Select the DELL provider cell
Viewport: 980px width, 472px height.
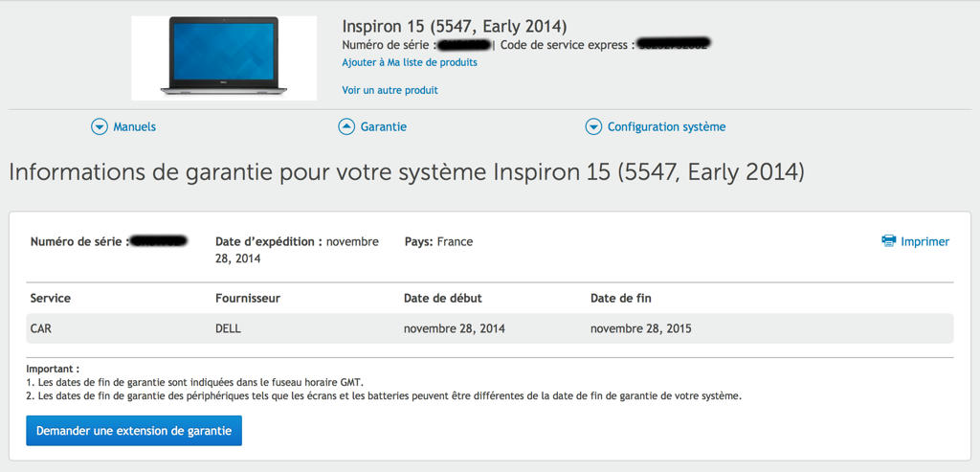[228, 328]
